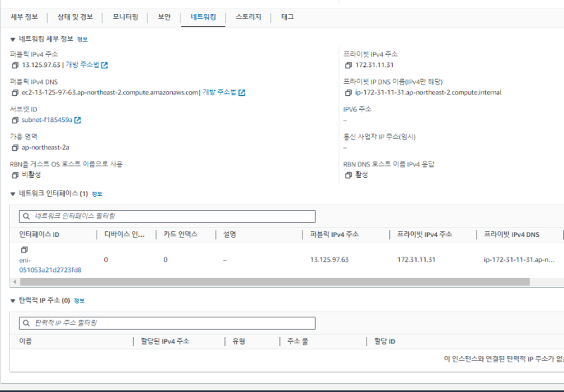Collapse the 탄력적 IP 주소 section

(13, 300)
